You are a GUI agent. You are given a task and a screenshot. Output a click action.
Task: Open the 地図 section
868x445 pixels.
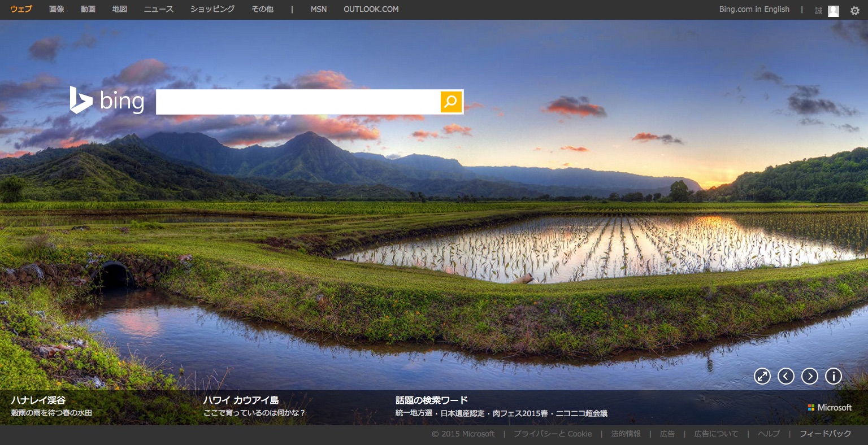pos(120,9)
